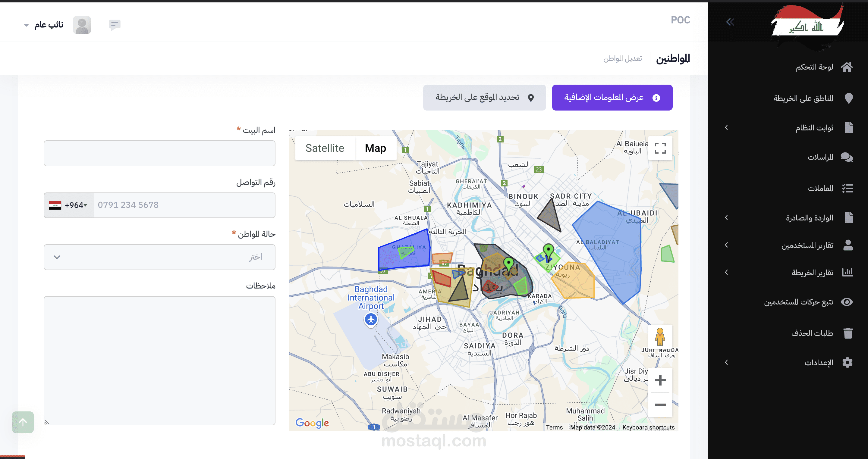The width and height of the screenshot is (868, 459).
Task: Collapse sidebar with double-chevron icon
Action: [730, 22]
